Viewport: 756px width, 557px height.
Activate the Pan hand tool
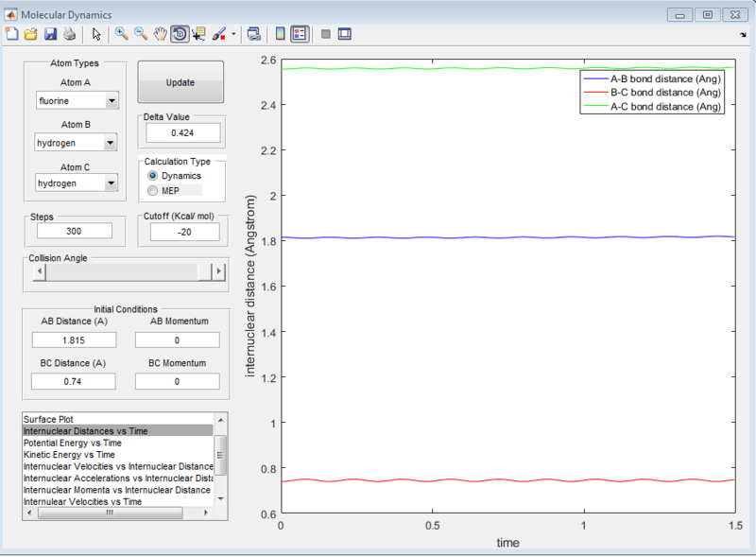pyautogui.click(x=160, y=33)
